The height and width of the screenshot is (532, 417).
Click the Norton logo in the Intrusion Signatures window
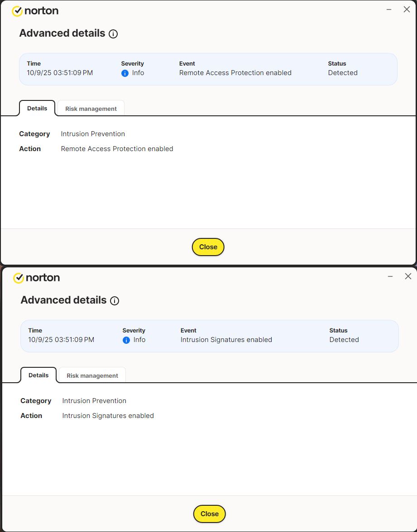coord(36,278)
